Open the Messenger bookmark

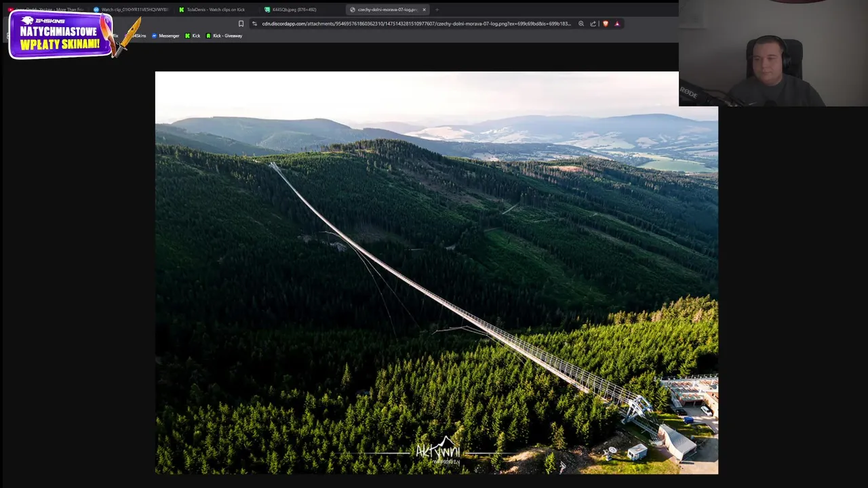point(165,36)
